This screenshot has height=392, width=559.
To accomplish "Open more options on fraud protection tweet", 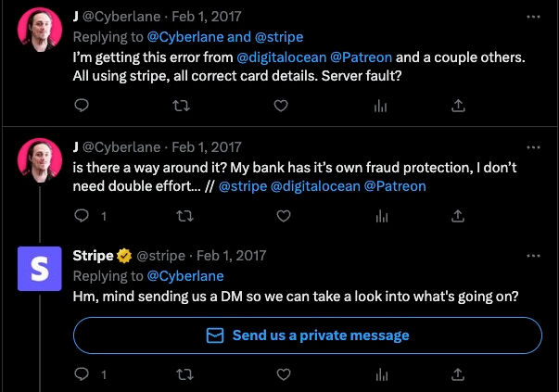I will click(531, 146).
